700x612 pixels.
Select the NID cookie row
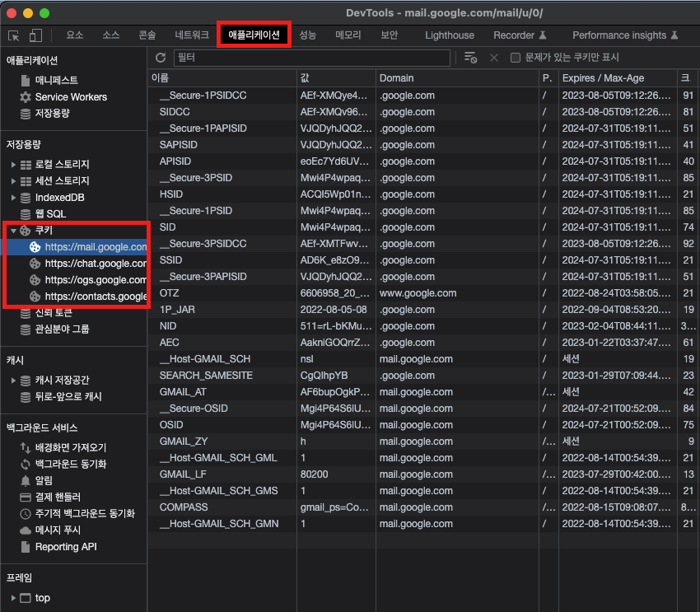click(x=423, y=326)
